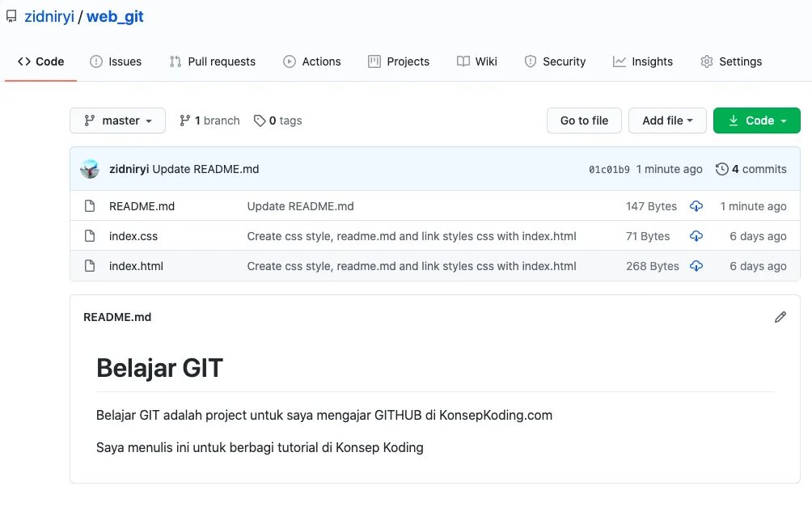Expand the Add file dropdown
The height and width of the screenshot is (520, 812).
667,120
